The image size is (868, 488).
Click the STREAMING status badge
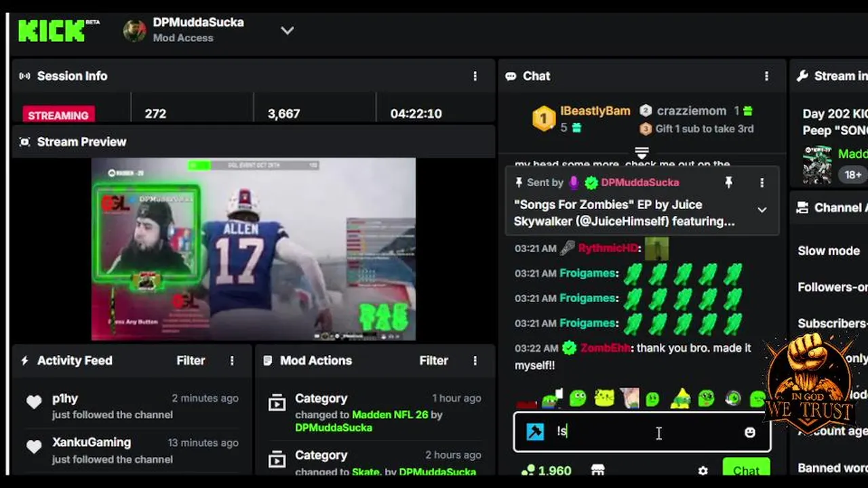click(x=58, y=115)
